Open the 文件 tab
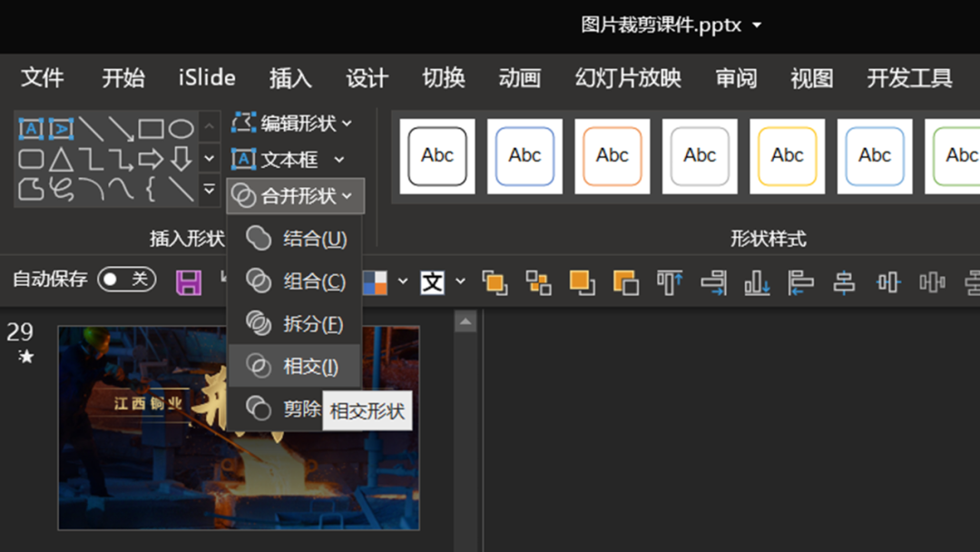980x552 pixels. 43,78
